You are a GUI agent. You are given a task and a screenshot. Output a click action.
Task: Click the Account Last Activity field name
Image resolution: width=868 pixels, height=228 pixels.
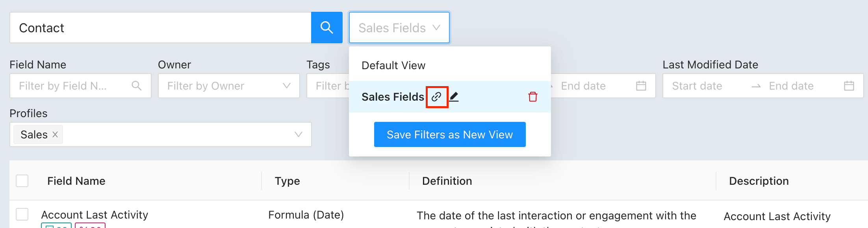pyautogui.click(x=95, y=215)
